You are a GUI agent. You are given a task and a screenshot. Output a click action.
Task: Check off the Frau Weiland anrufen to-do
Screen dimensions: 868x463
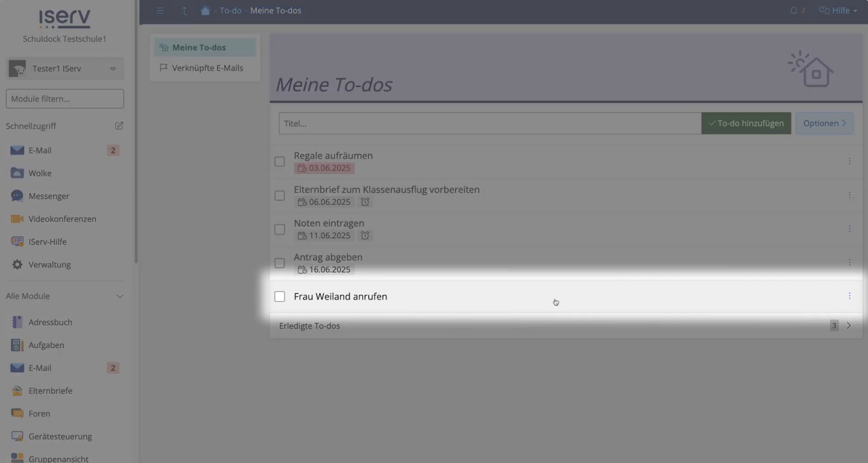(x=279, y=296)
